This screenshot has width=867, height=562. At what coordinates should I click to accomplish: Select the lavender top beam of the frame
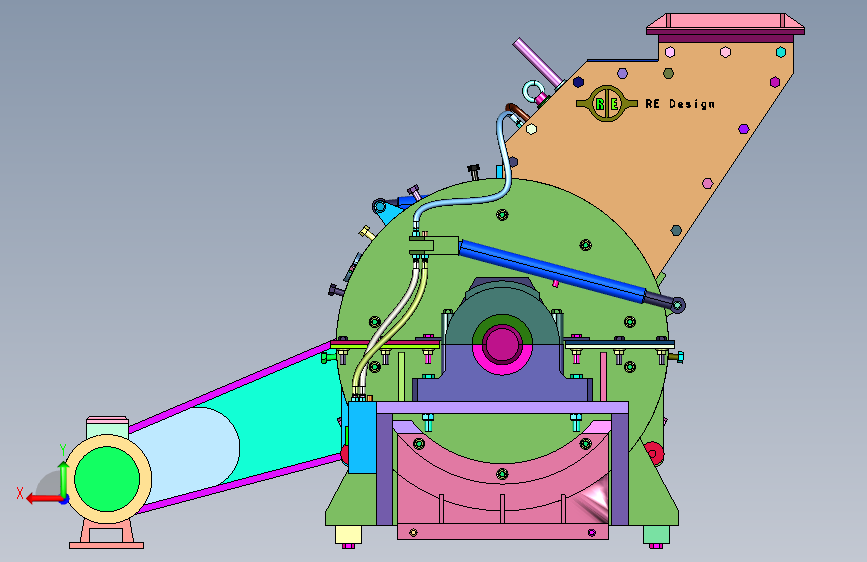point(502,408)
